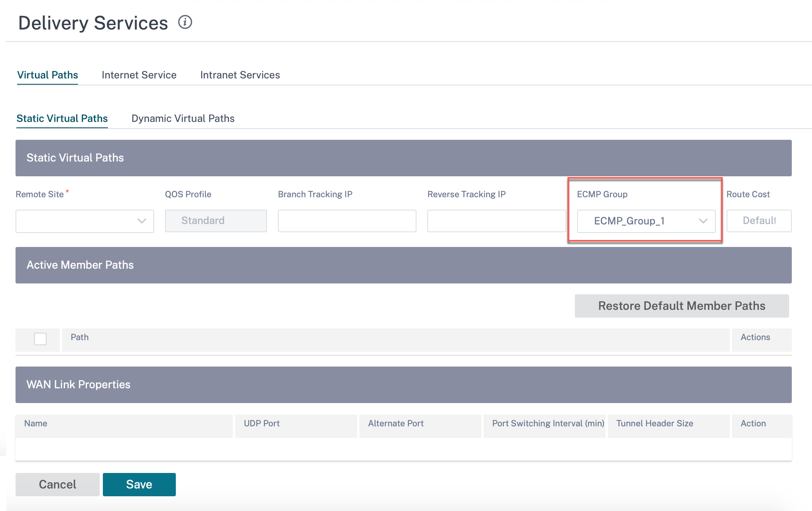Image resolution: width=812 pixels, height=511 pixels.
Task: Click the Tunnel Header Size header
Action: (669, 426)
